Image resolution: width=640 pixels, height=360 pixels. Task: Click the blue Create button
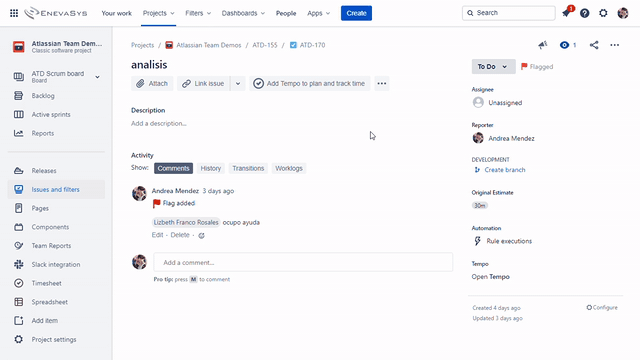coord(356,13)
